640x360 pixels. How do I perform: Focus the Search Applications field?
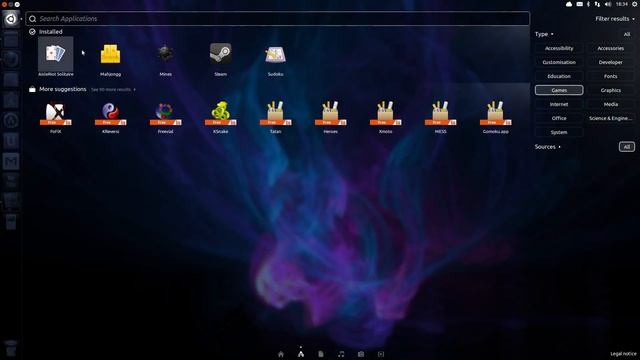pyautogui.click(x=278, y=19)
